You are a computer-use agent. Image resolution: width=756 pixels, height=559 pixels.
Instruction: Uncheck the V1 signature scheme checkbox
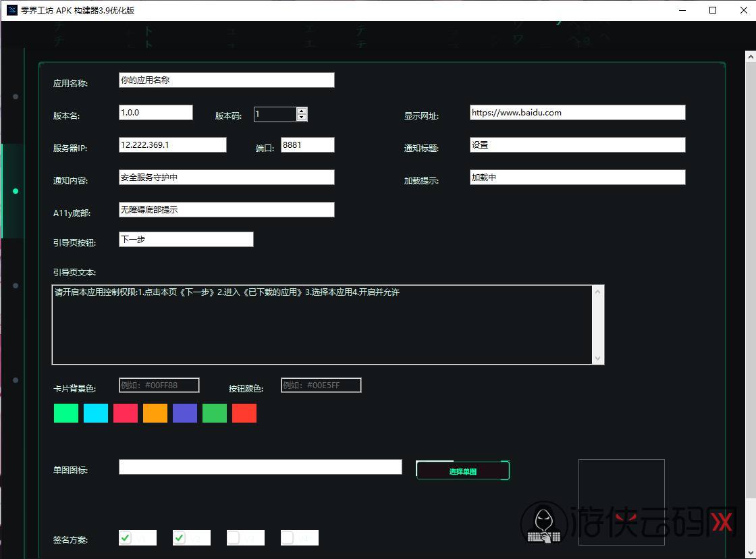[x=126, y=538]
